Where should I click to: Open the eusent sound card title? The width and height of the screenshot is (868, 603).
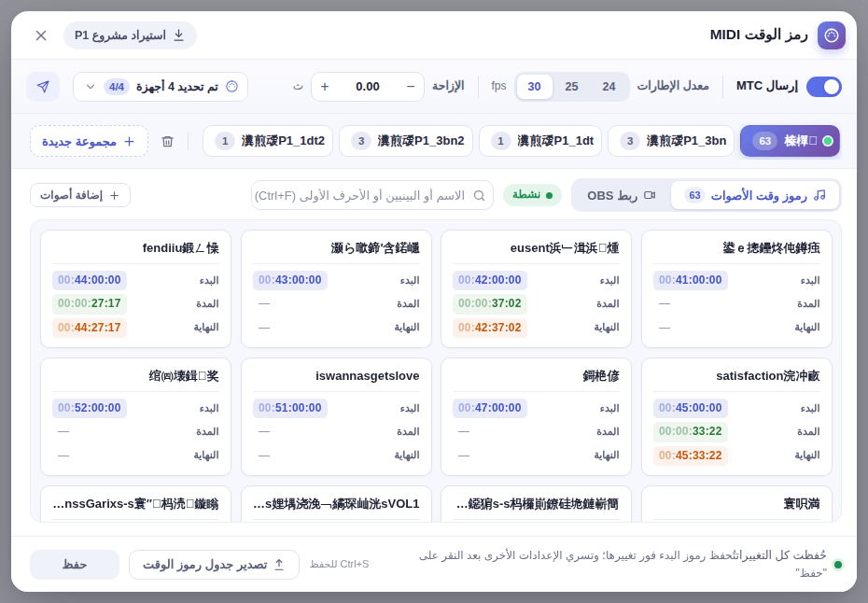coord(564,248)
